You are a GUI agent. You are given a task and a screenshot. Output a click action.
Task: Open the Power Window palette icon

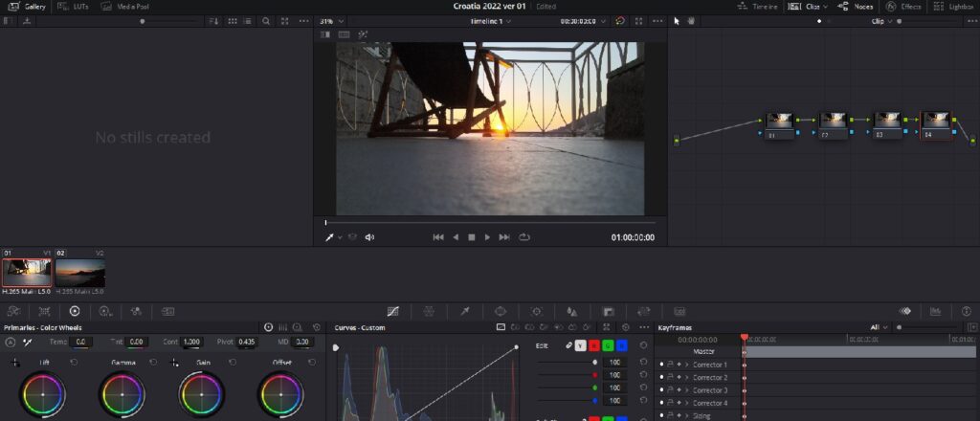[500, 311]
